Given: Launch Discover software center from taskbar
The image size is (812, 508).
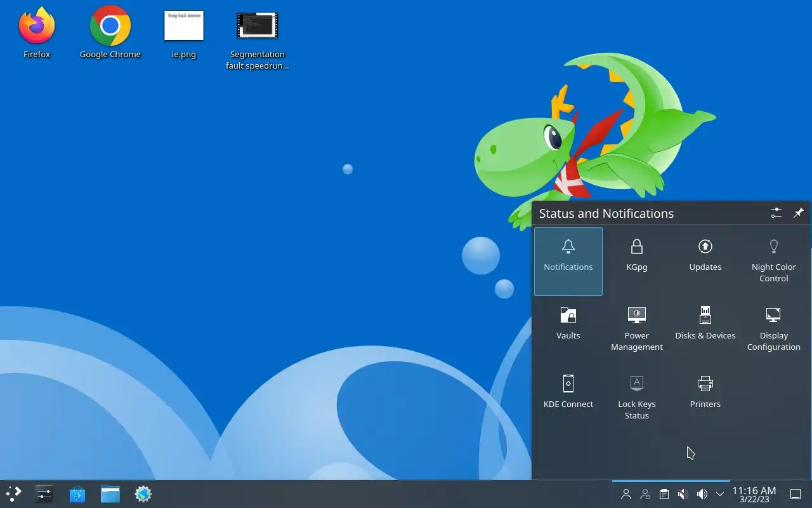Looking at the screenshot, I should [77, 494].
